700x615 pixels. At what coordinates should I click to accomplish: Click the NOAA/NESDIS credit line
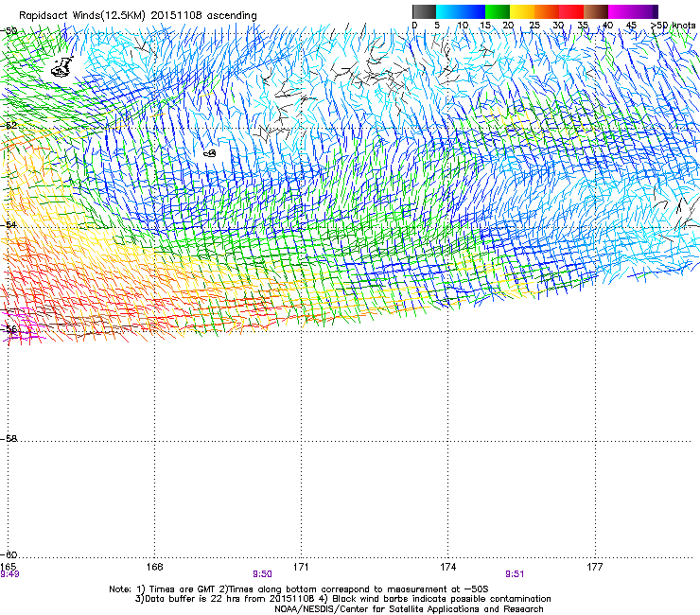[x=409, y=609]
